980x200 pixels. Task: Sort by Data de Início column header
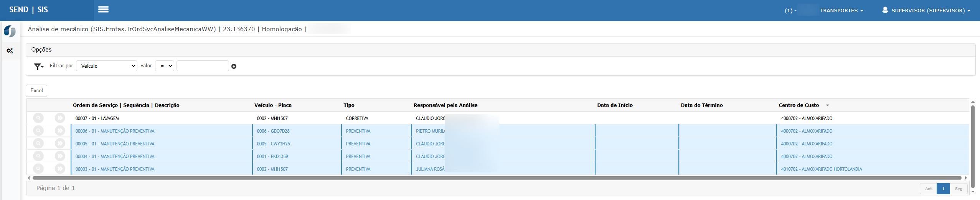[615, 105]
